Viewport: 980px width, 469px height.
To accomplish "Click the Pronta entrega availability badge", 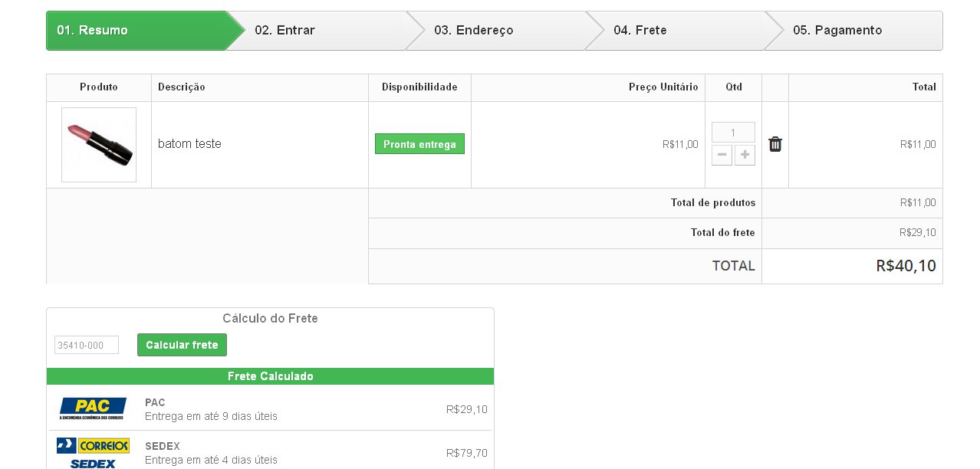I will click(419, 144).
